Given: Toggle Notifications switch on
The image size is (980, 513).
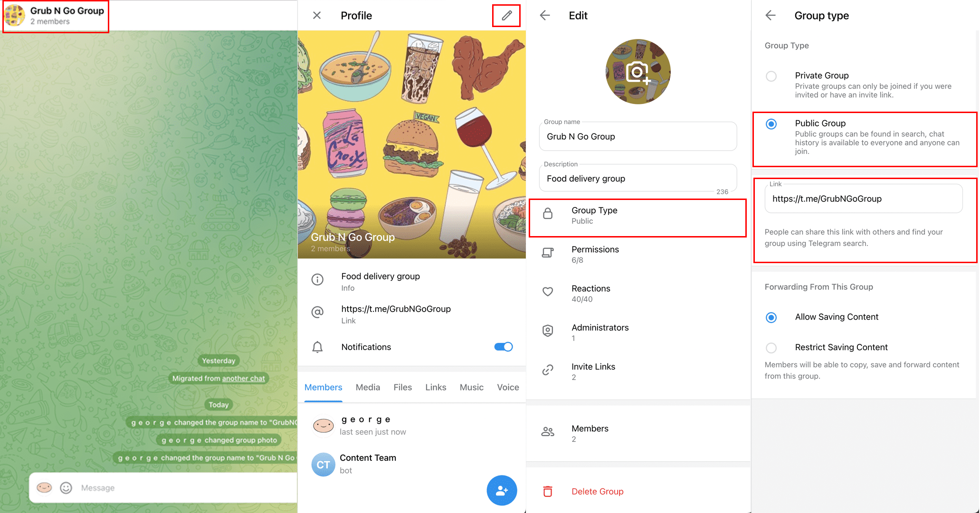Looking at the screenshot, I should (x=504, y=347).
